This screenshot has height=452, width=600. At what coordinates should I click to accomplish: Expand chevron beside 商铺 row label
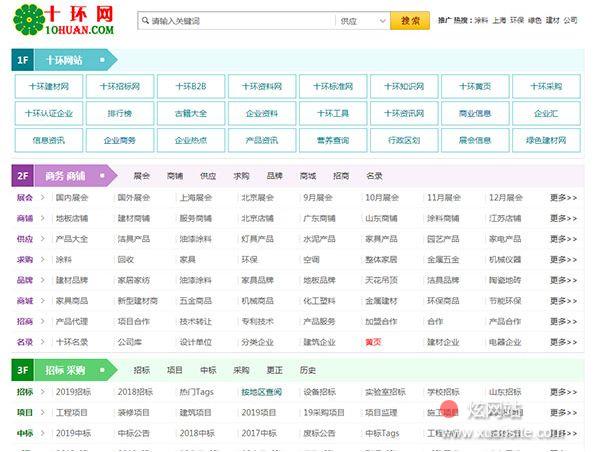coord(42,218)
